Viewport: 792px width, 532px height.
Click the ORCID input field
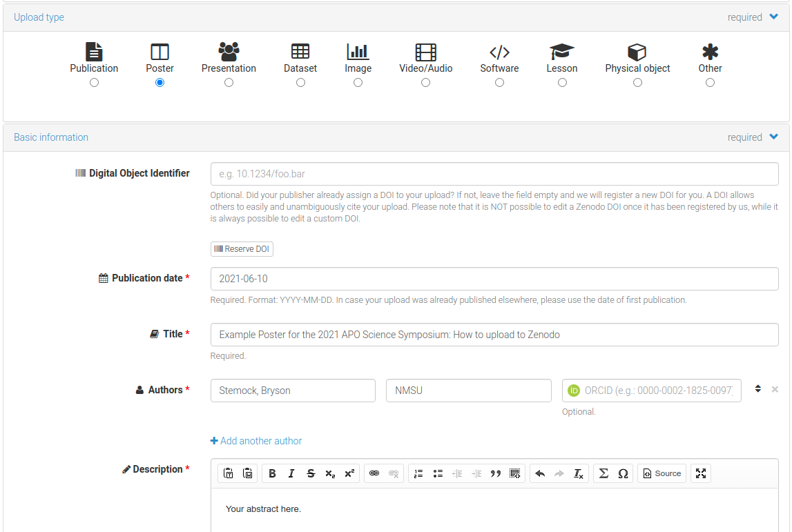(652, 391)
